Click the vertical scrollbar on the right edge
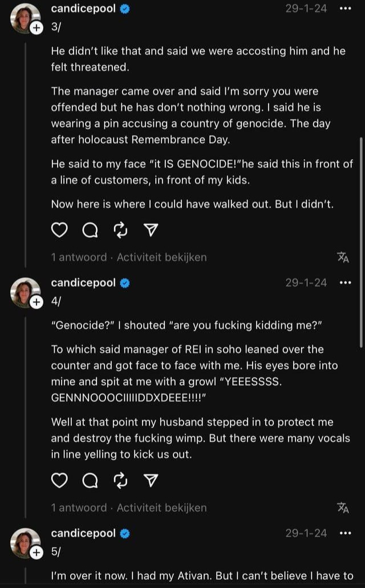Image resolution: width=365 pixels, height=588 pixels. click(x=361, y=242)
